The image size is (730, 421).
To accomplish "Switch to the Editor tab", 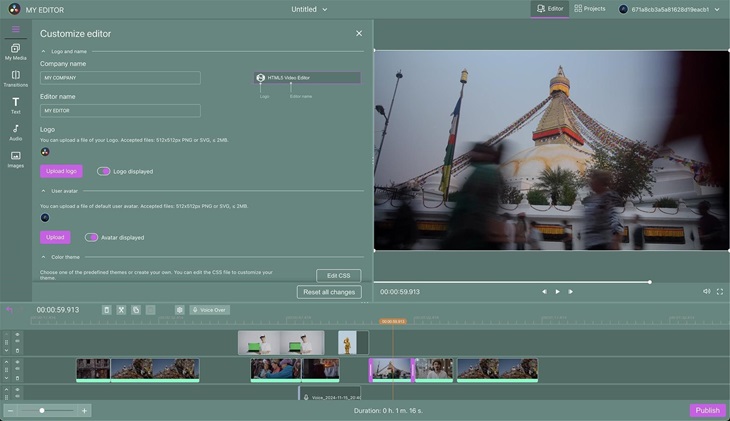I will [x=549, y=9].
